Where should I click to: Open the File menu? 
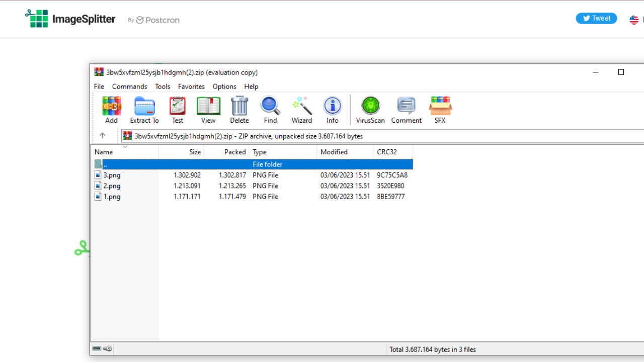(99, 86)
